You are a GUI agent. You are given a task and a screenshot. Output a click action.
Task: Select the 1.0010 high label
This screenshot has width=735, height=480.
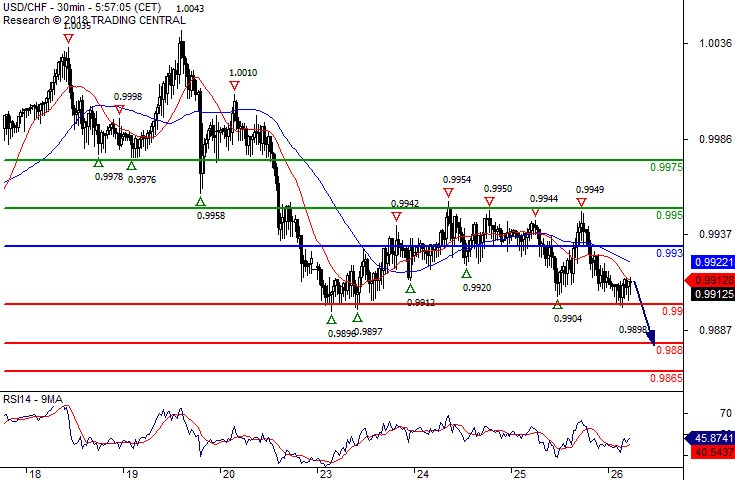tap(243, 73)
